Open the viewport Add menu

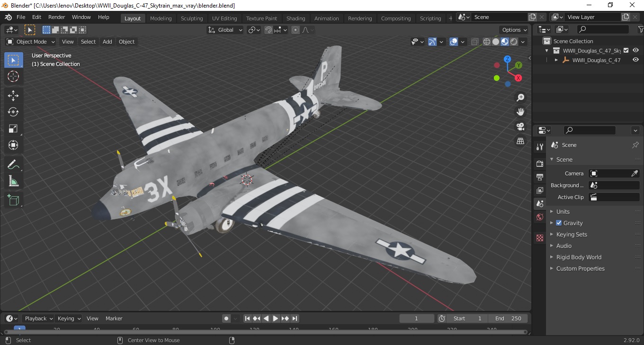107,42
